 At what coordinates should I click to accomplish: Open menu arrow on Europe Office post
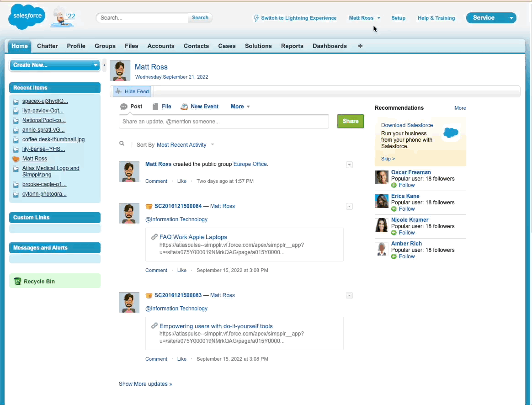[x=349, y=165]
